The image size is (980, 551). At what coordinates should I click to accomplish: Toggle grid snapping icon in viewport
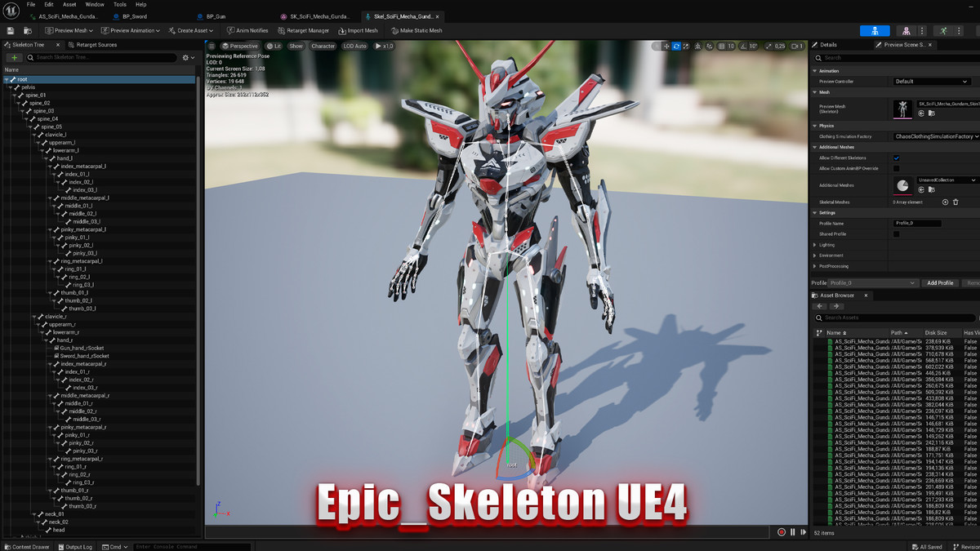[721, 47]
